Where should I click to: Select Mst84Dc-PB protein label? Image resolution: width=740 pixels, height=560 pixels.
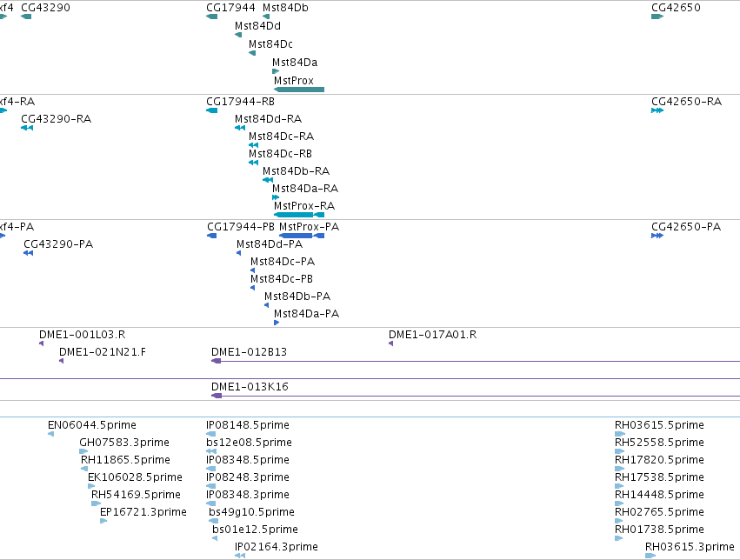coord(281,279)
